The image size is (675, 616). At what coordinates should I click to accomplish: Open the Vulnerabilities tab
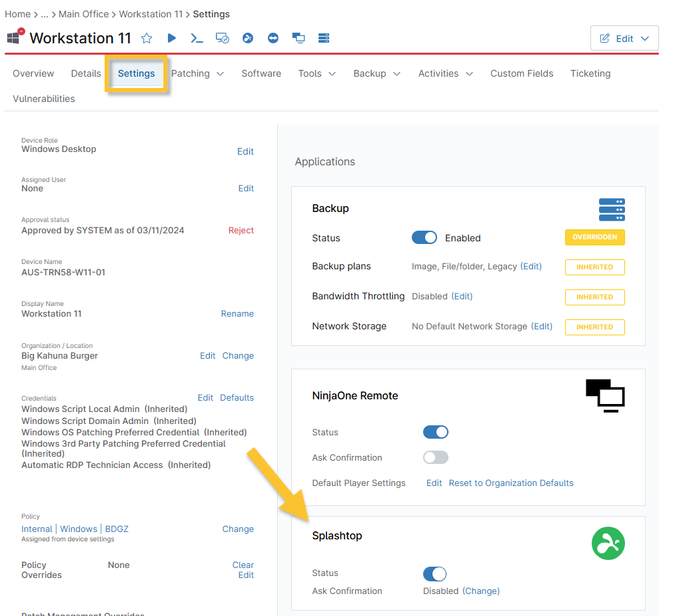(x=44, y=99)
